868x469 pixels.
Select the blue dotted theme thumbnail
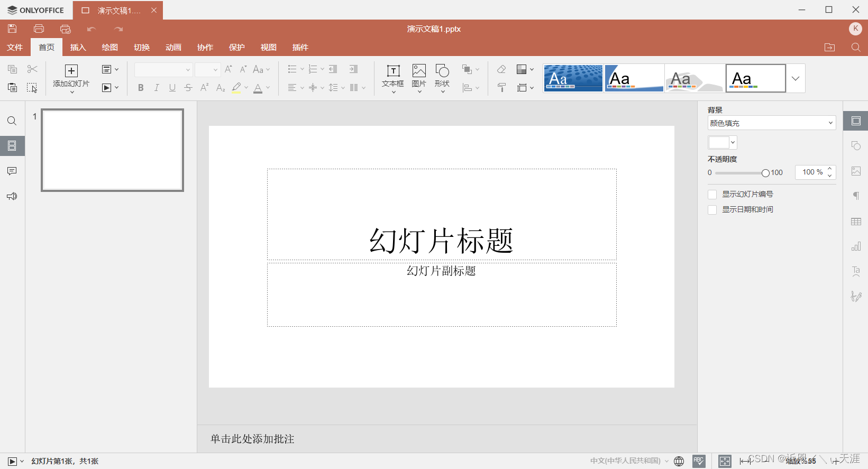pyautogui.click(x=573, y=78)
